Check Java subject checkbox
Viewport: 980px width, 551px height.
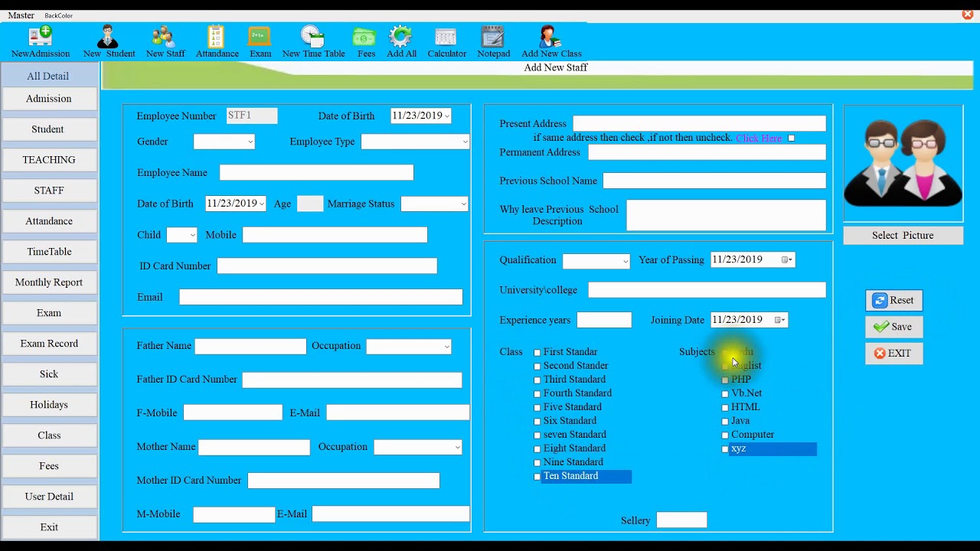tap(725, 422)
